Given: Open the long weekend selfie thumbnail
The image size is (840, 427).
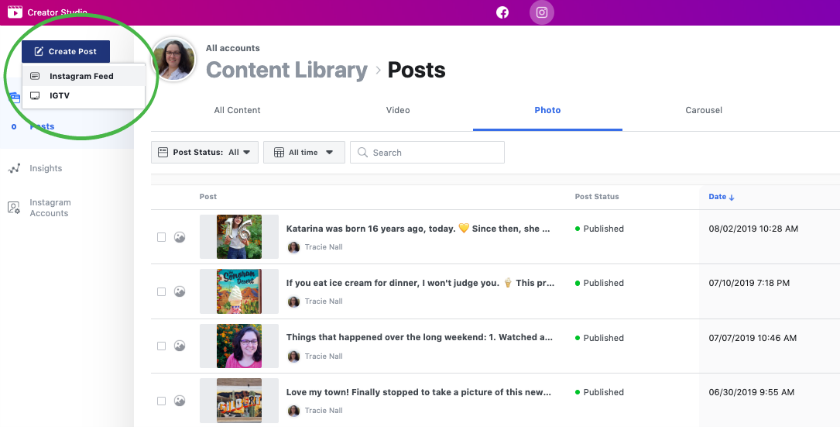Looking at the screenshot, I should pos(239,346).
